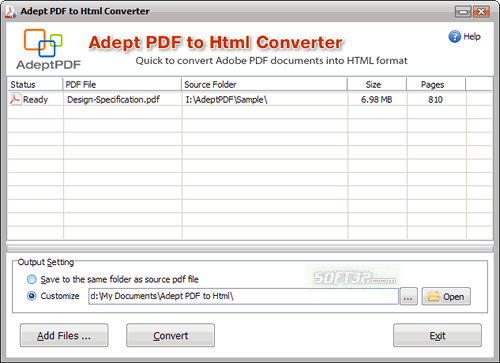Sort by the PDF File column header
This screenshot has height=363, width=500.
(x=122, y=84)
